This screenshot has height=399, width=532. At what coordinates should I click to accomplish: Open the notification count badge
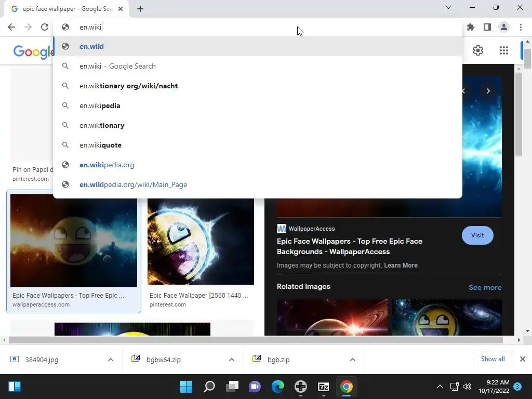point(517,387)
